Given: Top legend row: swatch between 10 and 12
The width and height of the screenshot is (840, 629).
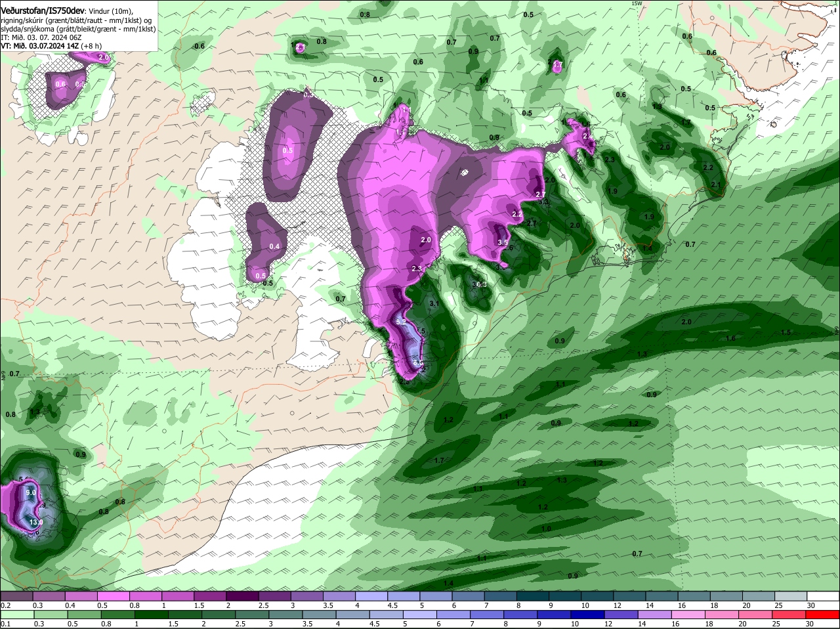Looking at the screenshot, I should click(x=597, y=596).
